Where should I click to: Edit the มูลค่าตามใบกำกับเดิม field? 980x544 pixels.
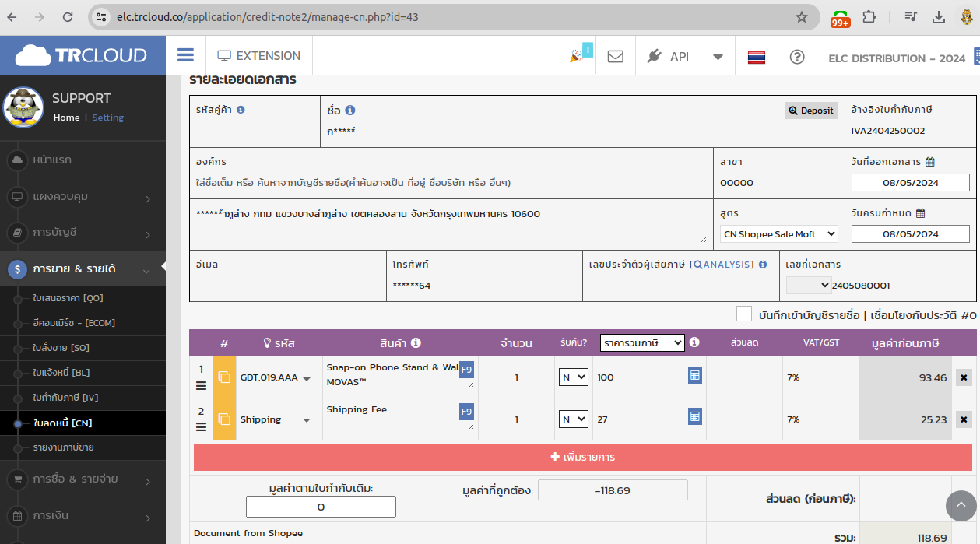[321, 507]
